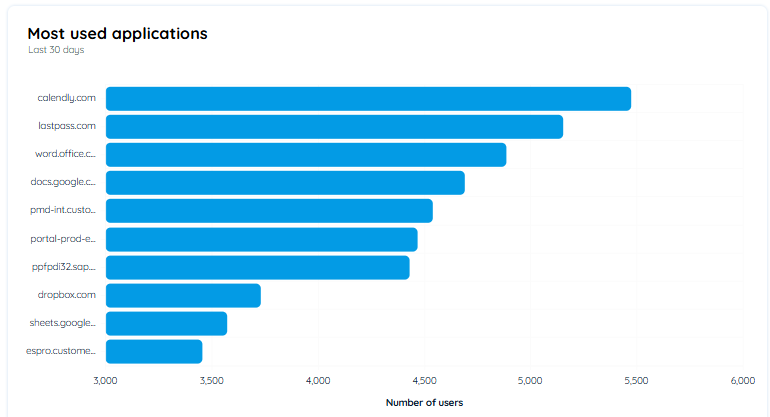The height and width of the screenshot is (417, 770).
Task: Click the lastpass.com bar
Action: (x=334, y=127)
